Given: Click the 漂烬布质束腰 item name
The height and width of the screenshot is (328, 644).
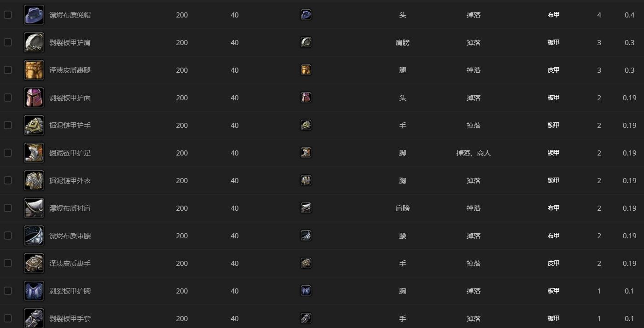Looking at the screenshot, I should pos(70,236).
